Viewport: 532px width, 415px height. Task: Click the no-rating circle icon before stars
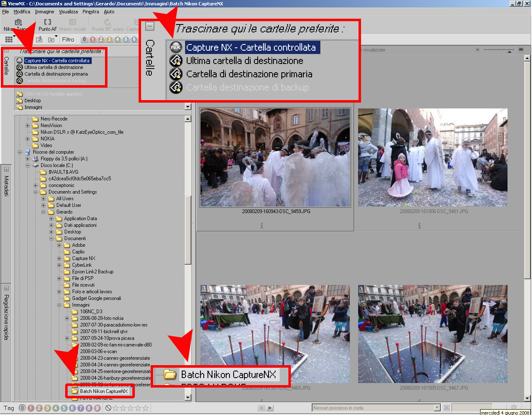pyautogui.click(x=108, y=408)
